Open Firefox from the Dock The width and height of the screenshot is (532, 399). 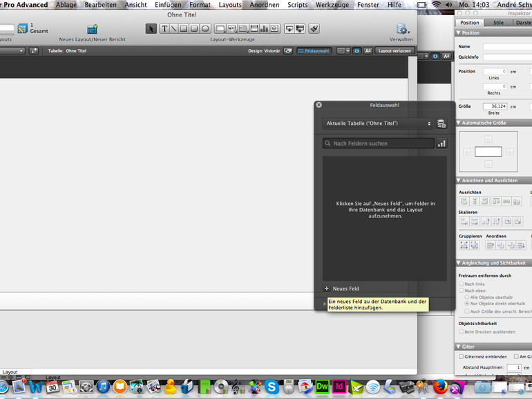click(x=440, y=387)
